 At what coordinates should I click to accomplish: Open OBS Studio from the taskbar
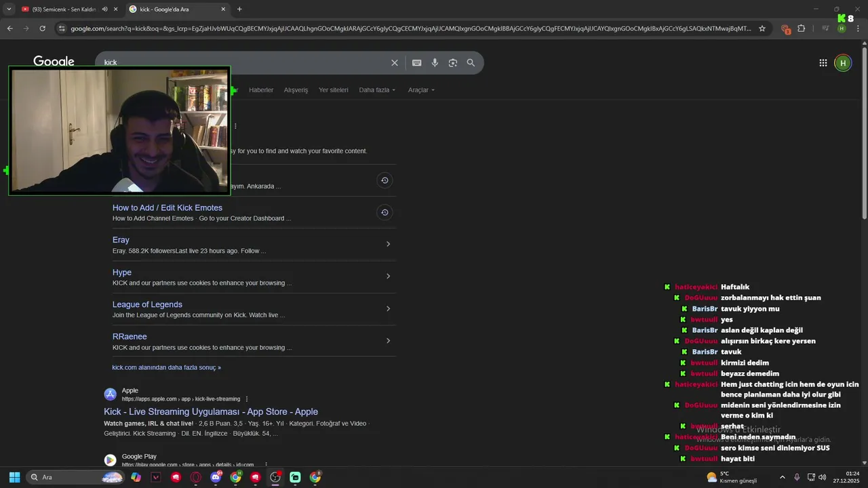(x=275, y=477)
